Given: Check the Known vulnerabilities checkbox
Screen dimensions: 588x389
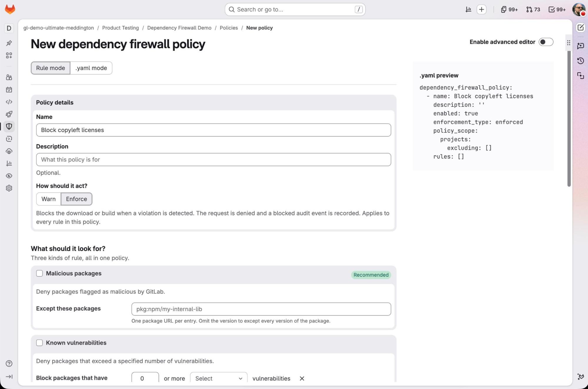Looking at the screenshot, I should pos(39,343).
